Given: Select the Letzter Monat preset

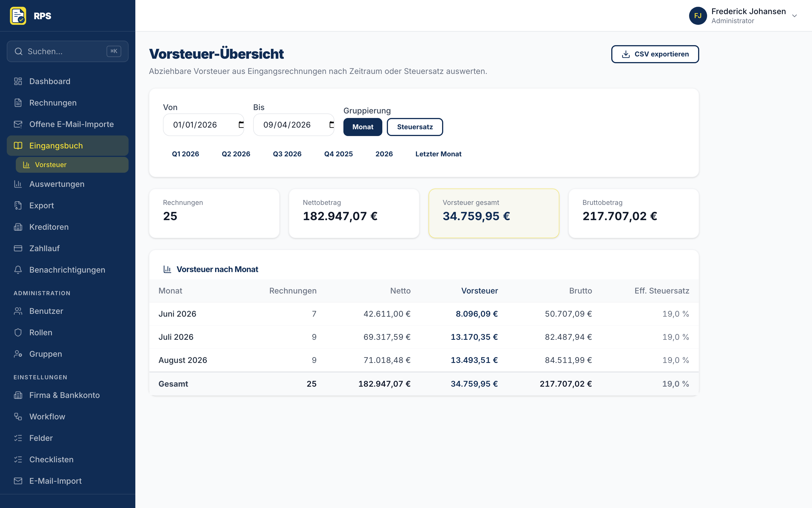Looking at the screenshot, I should tap(438, 154).
